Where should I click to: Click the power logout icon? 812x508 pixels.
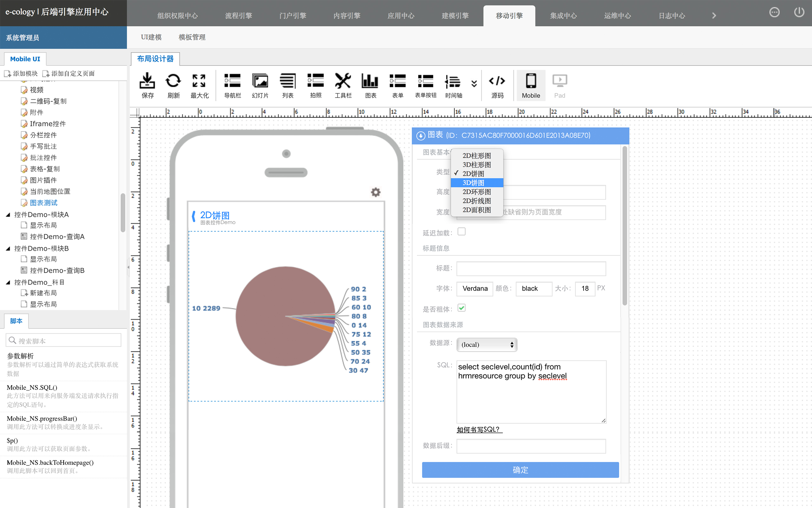click(x=799, y=12)
